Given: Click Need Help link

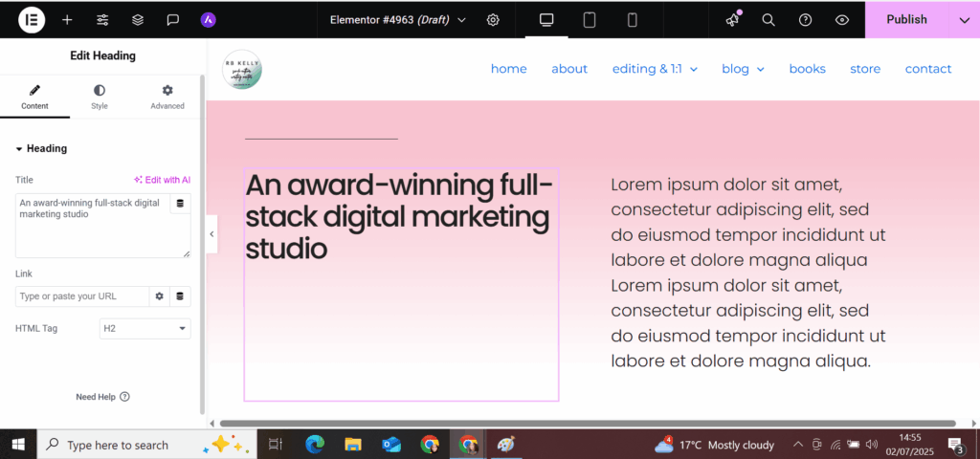Looking at the screenshot, I should (102, 397).
